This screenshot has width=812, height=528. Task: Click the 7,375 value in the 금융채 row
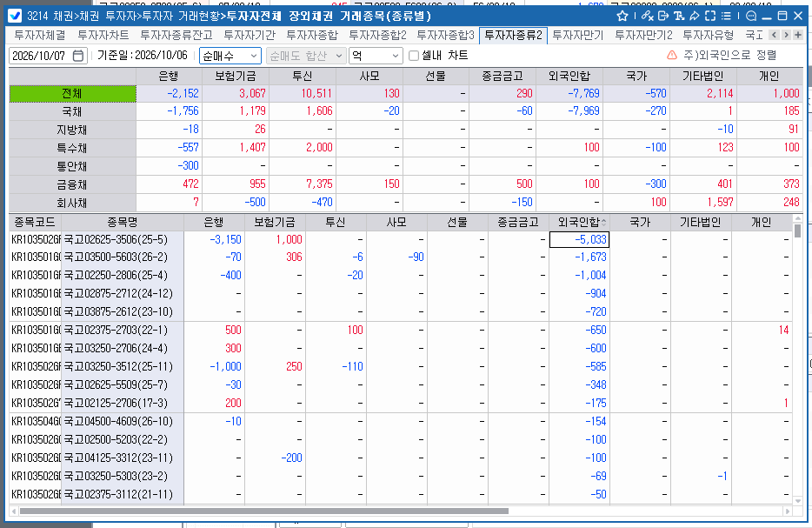click(319, 184)
